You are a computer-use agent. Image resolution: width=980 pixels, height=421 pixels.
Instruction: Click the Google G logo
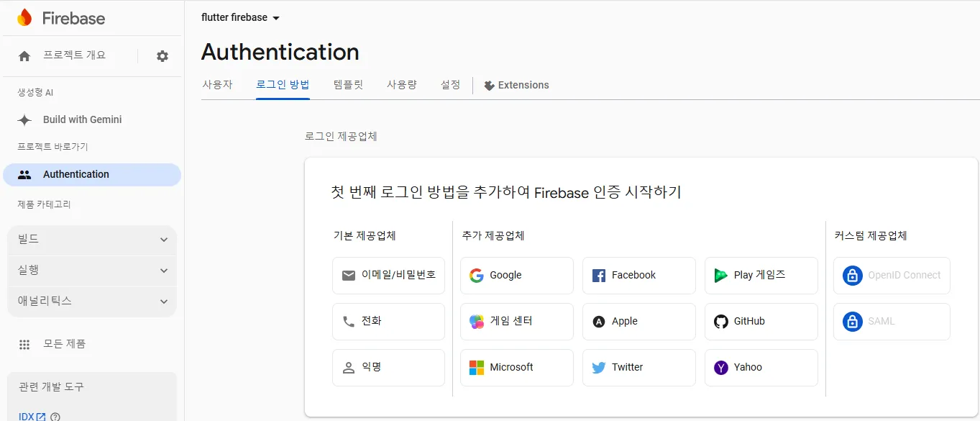476,276
